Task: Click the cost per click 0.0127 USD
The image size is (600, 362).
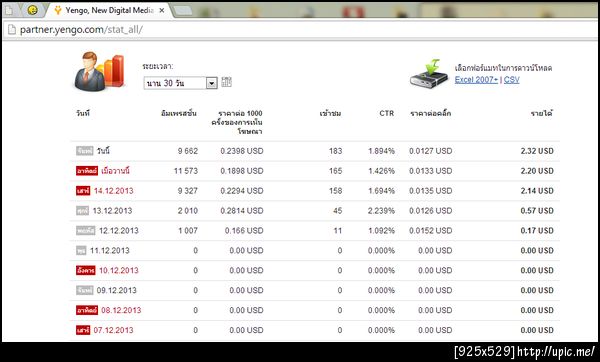Action: coord(430,151)
